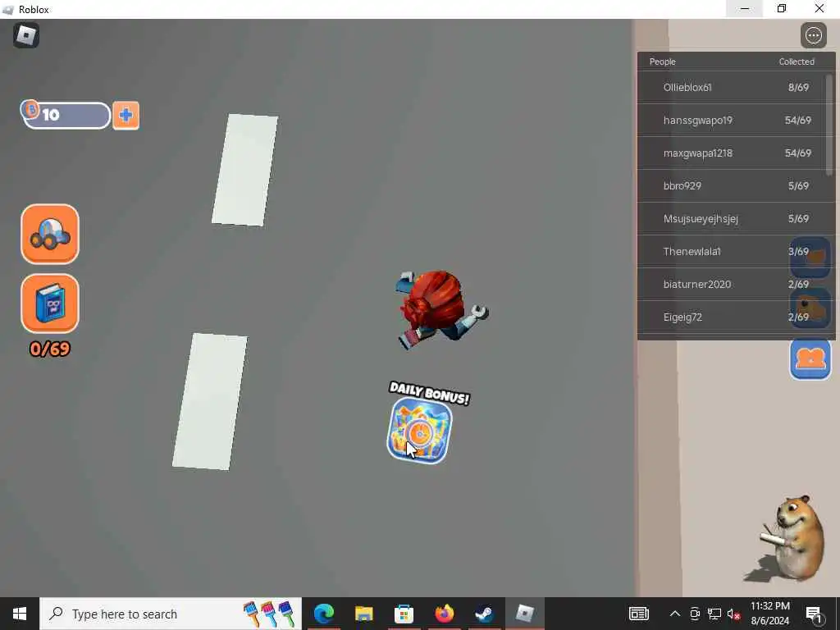Open Microsoft Store from taskbar
Screen dimensions: 840x630
click(404, 614)
